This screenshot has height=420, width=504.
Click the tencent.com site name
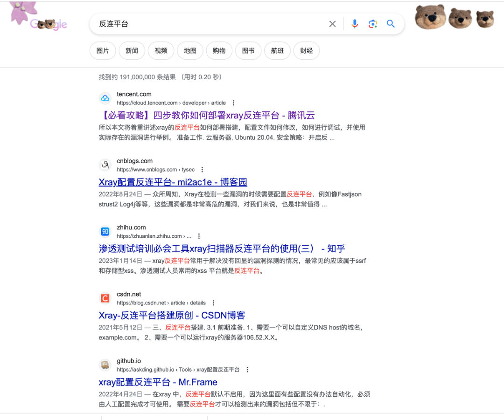134,94
